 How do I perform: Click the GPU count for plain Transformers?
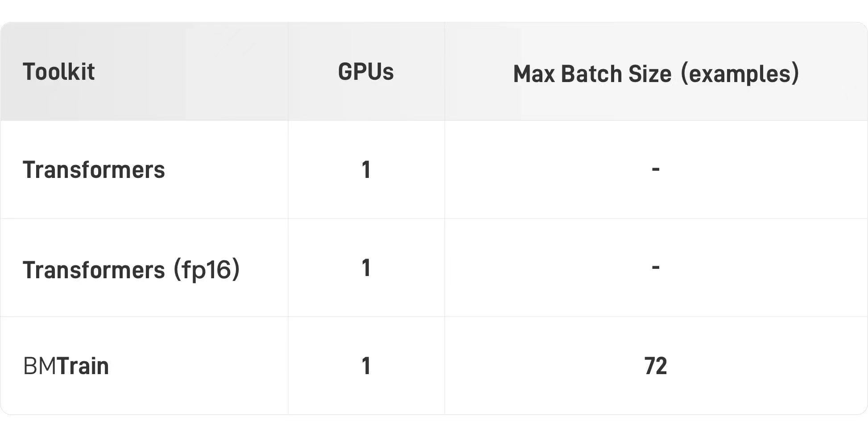(366, 170)
